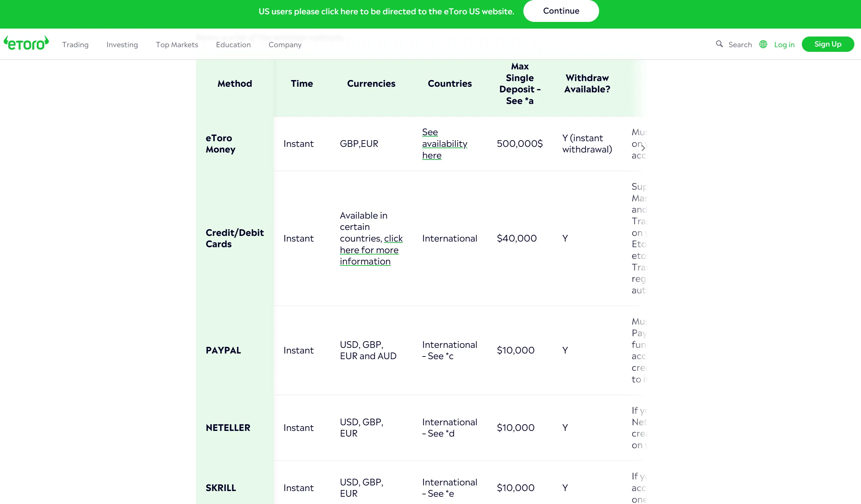The width and height of the screenshot is (861, 504).
Task: Click the Continue button in banner
Action: [x=561, y=11]
